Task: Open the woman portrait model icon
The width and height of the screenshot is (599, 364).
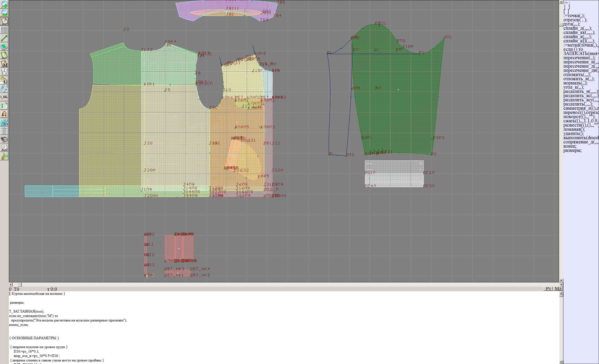Action: pos(4,114)
